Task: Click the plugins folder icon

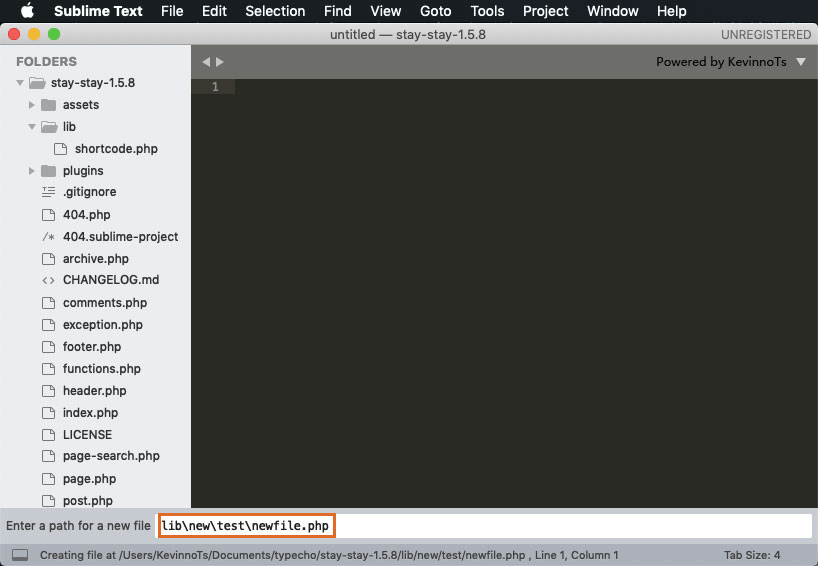Action: (x=49, y=171)
